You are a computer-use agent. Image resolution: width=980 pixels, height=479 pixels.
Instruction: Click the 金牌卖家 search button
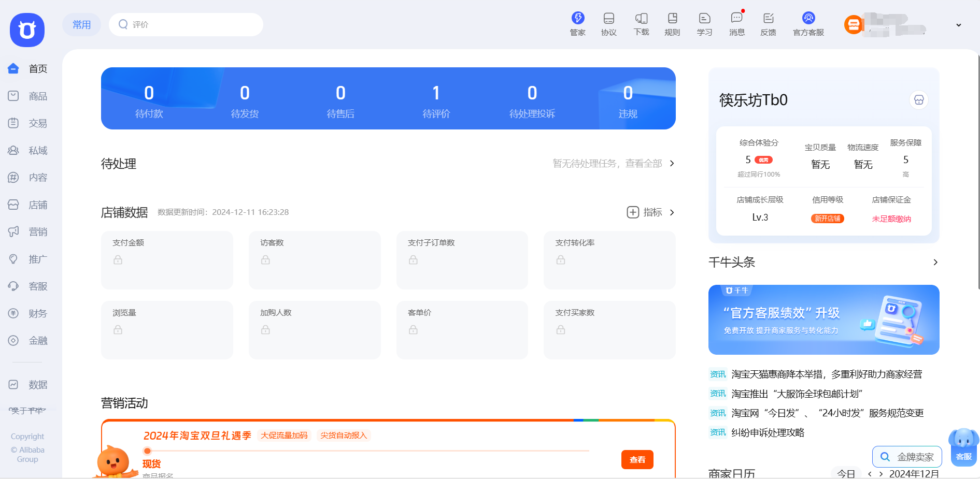pos(907,457)
